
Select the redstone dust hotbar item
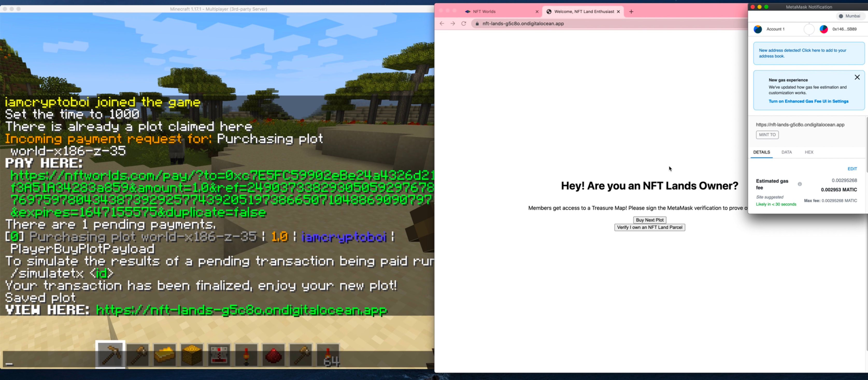tap(274, 355)
